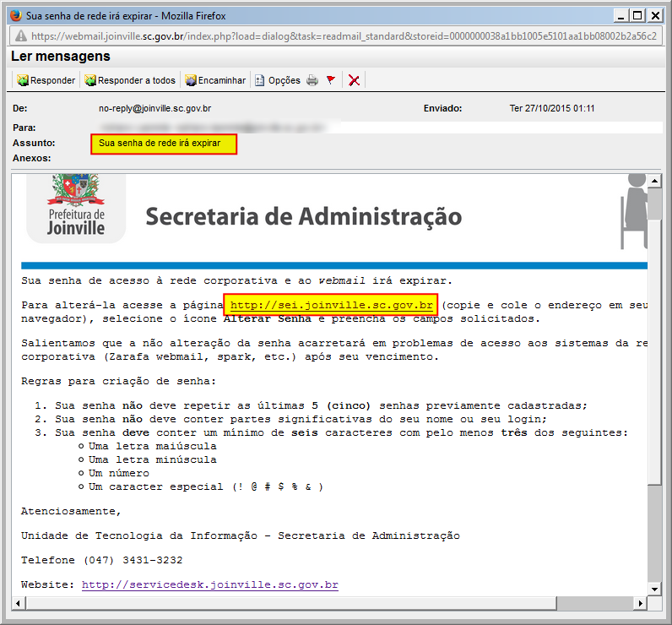Click Responder a todos button
672x625 pixels.
click(130, 80)
